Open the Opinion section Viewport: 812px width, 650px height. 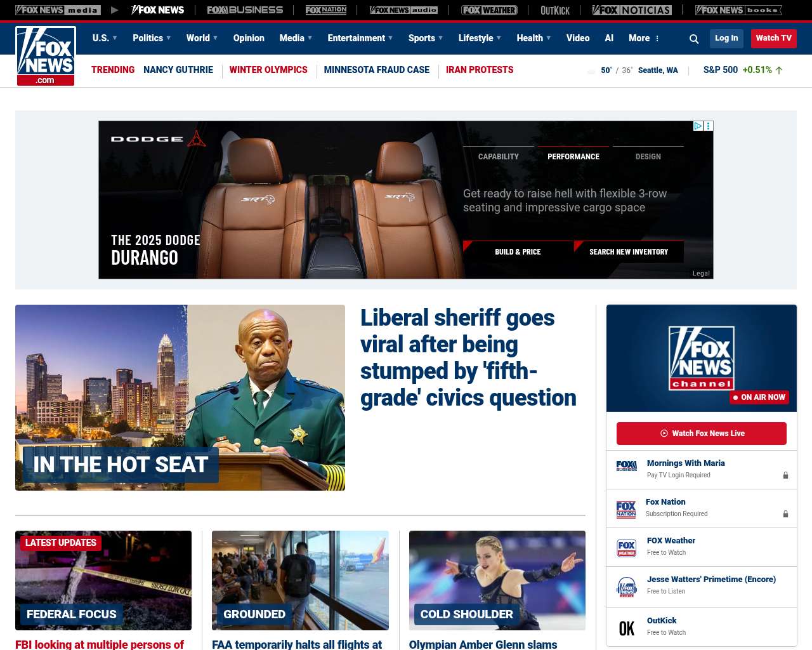pyautogui.click(x=249, y=38)
